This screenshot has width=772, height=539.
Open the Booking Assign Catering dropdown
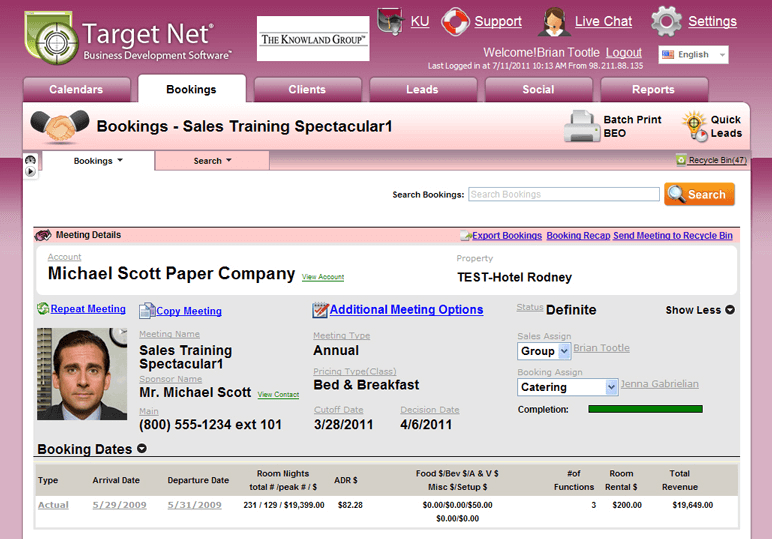pos(567,387)
